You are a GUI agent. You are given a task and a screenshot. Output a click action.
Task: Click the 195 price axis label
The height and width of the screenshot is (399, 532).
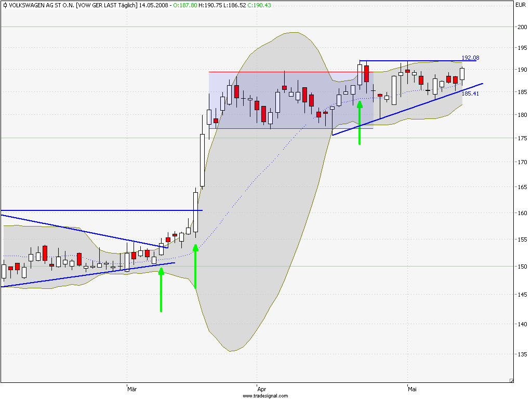coord(522,48)
